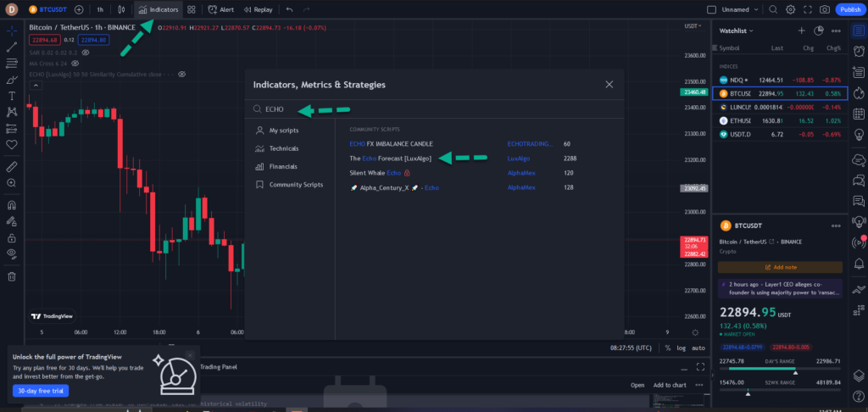Click the Publish button
The height and width of the screenshot is (412, 868).
click(x=850, y=9)
